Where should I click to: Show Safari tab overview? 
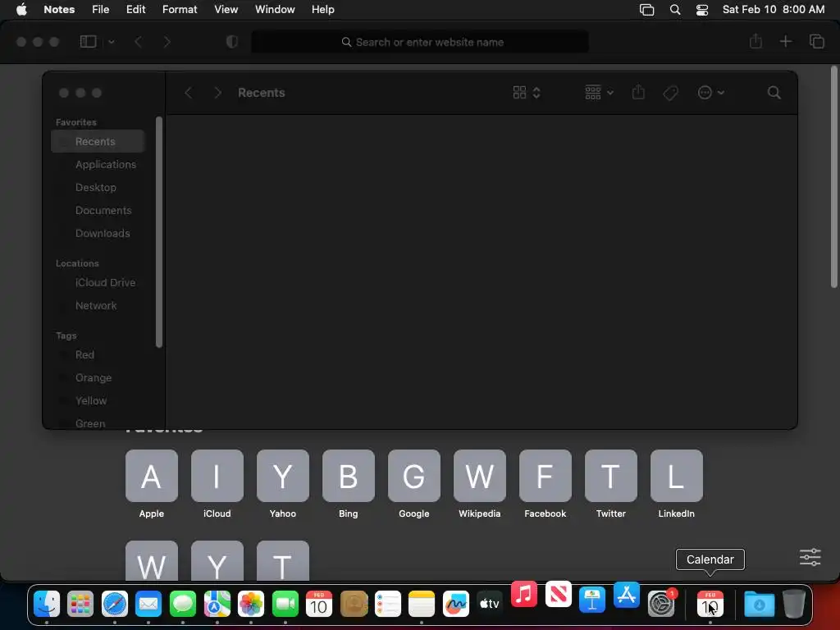click(x=816, y=41)
